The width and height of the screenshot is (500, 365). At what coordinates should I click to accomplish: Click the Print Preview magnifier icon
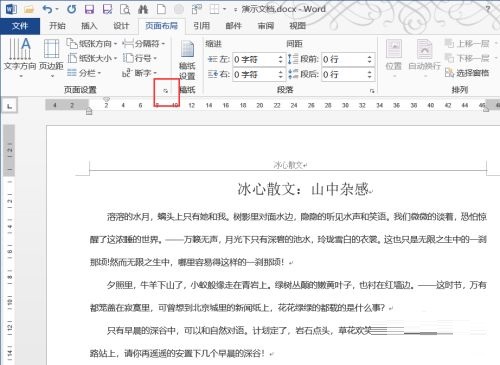(x=125, y=9)
